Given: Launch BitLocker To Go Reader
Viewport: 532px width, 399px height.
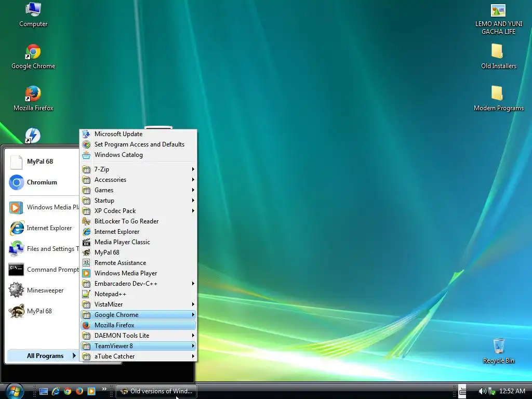Looking at the screenshot, I should point(138,221).
